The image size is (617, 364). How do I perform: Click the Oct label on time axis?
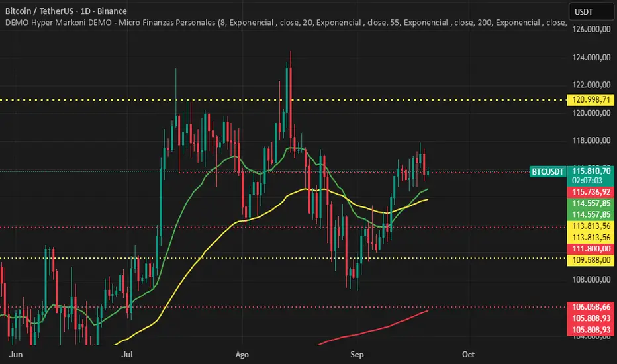coord(468,355)
